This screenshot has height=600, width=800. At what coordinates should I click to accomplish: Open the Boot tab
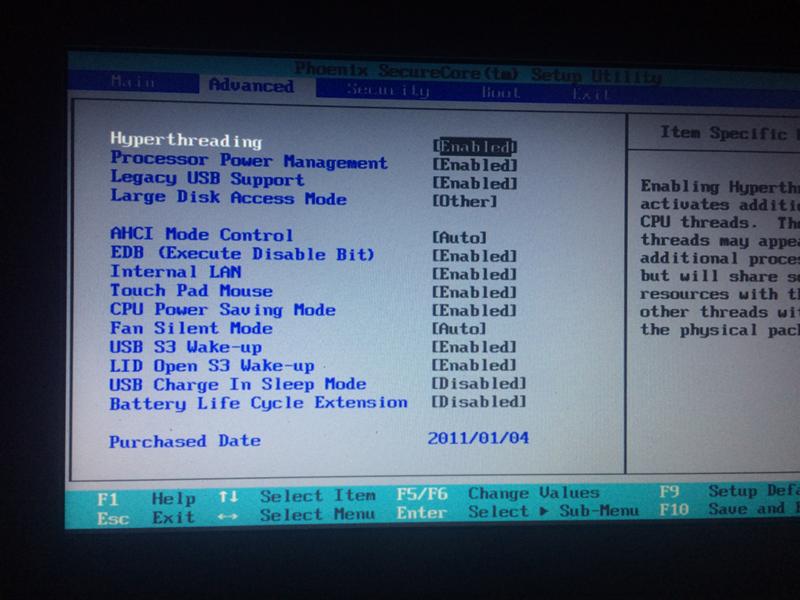pyautogui.click(x=501, y=92)
